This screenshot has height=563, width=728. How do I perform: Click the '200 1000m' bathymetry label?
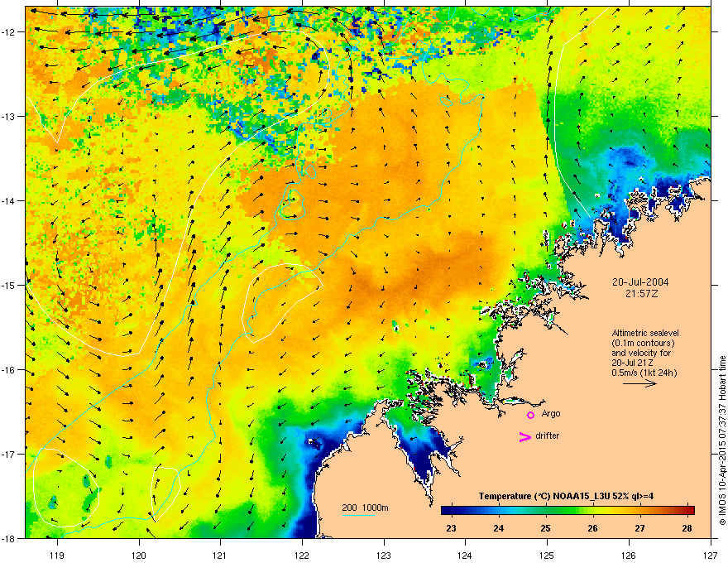[x=366, y=508]
